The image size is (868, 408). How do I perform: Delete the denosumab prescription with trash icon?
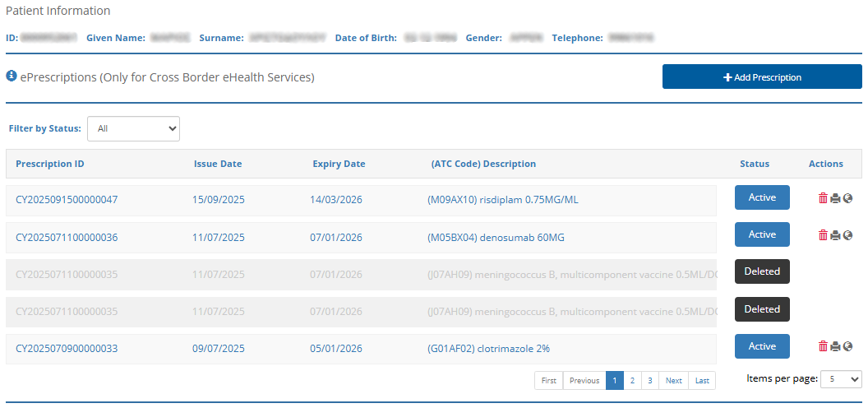(823, 235)
